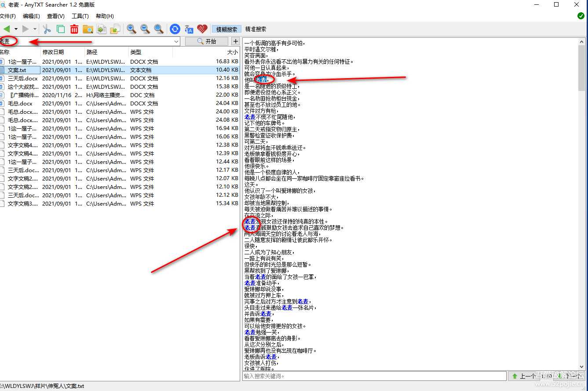Image resolution: width=588 pixels, height=391 pixels.
Task: Open the forward button dropdown arrow
Action: (x=35, y=29)
